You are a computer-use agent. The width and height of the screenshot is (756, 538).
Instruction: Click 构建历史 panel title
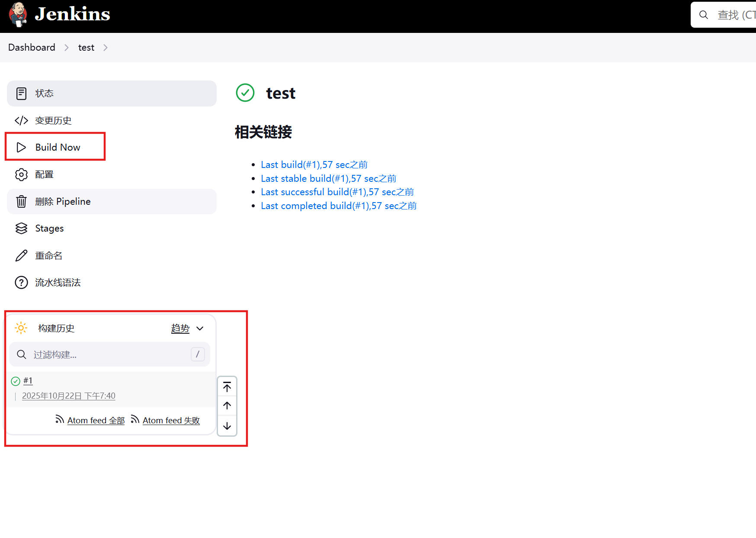(56, 328)
